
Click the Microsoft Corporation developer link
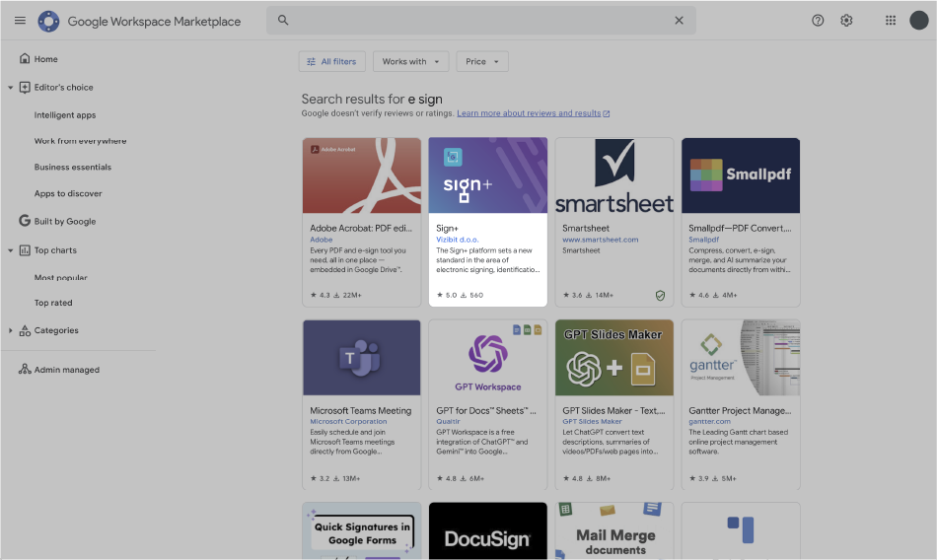[348, 421]
